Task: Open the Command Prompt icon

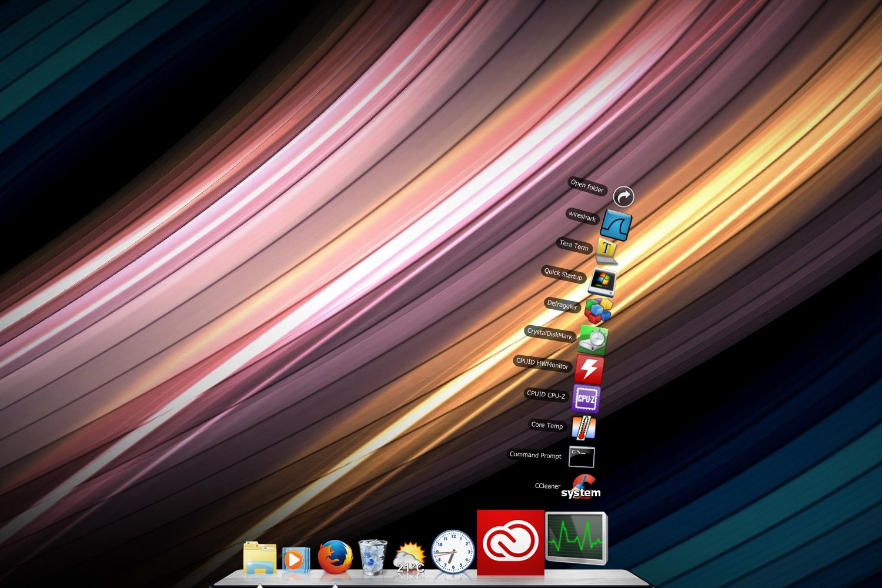Action: [x=582, y=457]
